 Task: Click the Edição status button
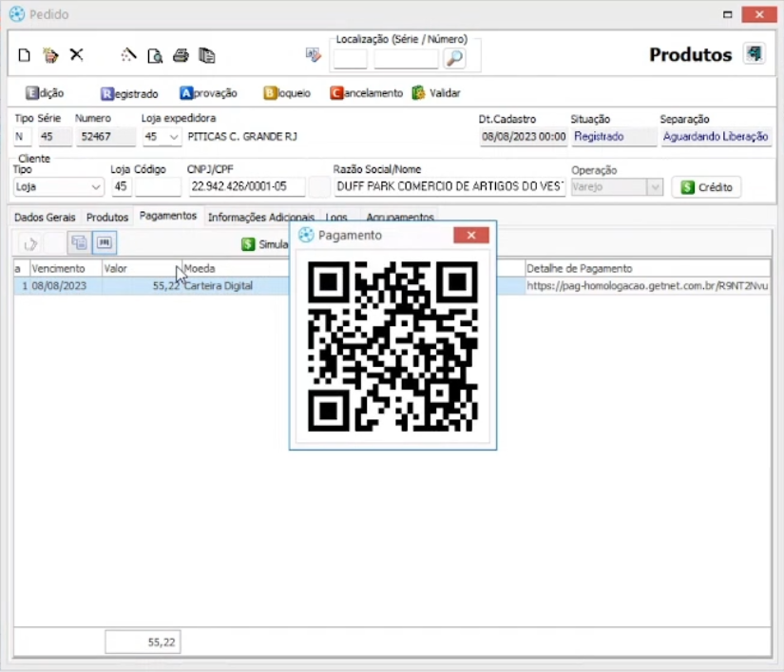pyautogui.click(x=45, y=93)
